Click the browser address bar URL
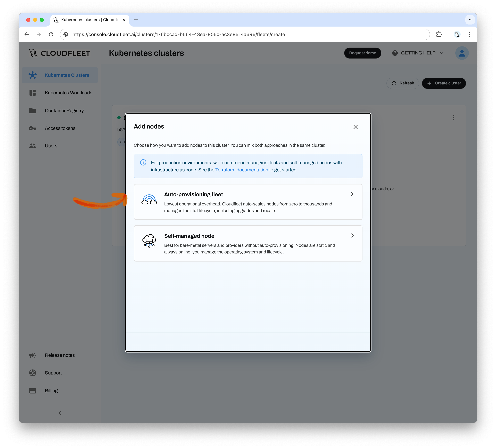 (x=179, y=34)
